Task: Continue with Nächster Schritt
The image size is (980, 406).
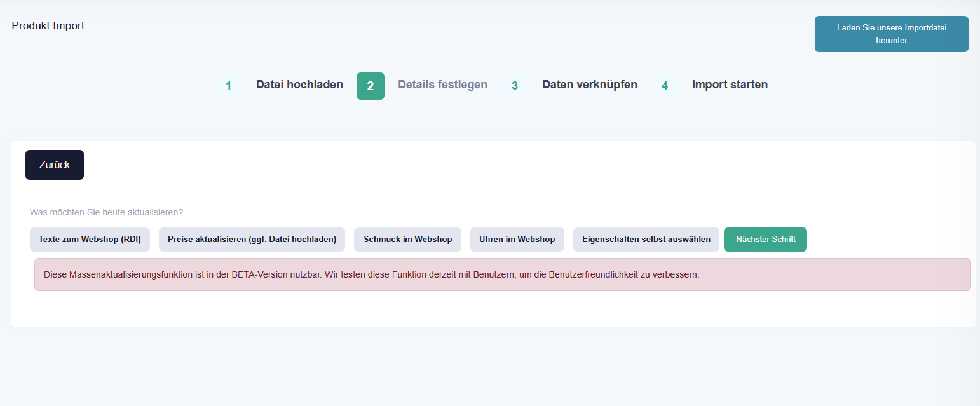Action: coord(765,240)
